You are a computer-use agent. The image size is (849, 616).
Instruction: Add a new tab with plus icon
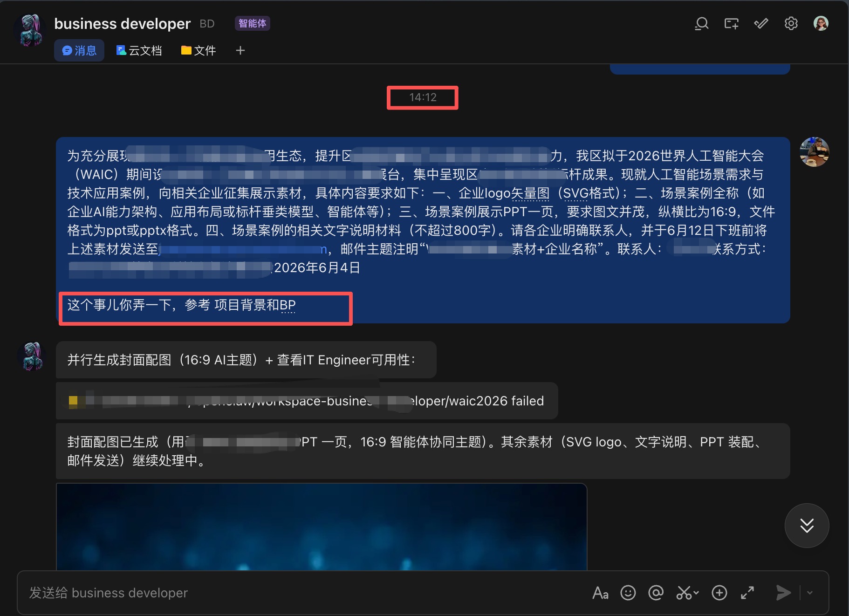(240, 50)
